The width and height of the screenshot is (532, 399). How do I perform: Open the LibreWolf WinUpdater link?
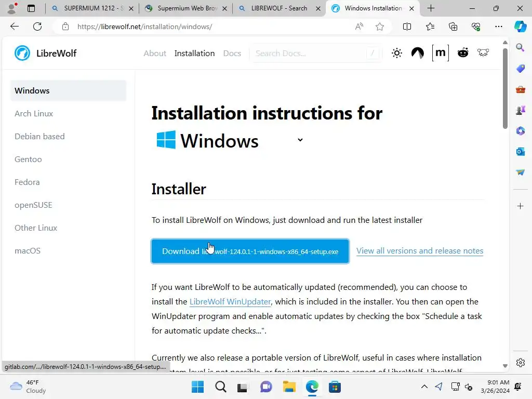click(230, 302)
